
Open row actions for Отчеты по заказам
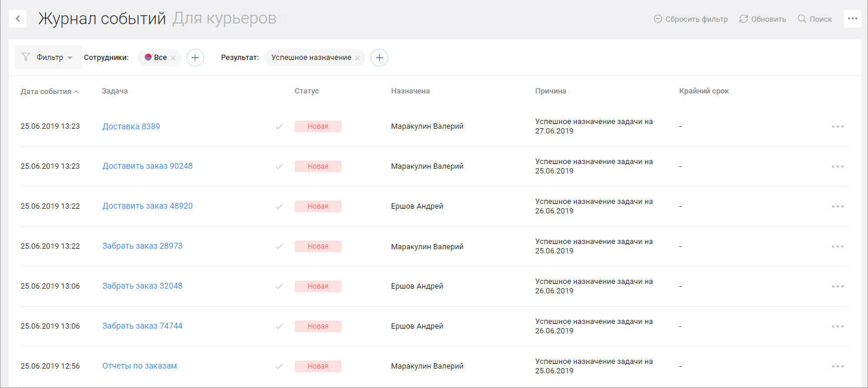point(837,366)
